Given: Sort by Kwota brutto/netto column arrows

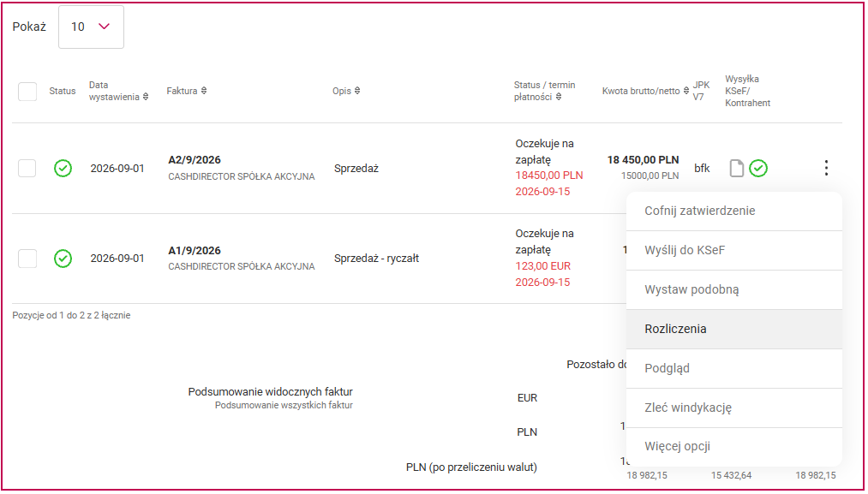Looking at the screenshot, I should point(685,91).
